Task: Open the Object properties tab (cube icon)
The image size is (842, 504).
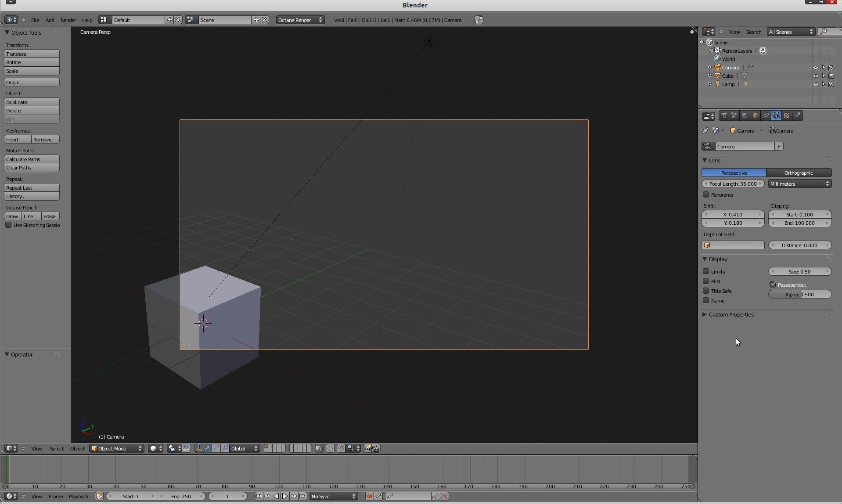Action: click(x=755, y=116)
